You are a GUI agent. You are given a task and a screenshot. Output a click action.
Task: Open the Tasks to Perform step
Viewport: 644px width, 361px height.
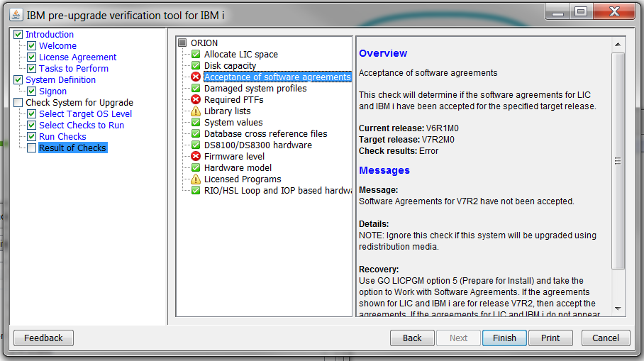click(x=74, y=69)
